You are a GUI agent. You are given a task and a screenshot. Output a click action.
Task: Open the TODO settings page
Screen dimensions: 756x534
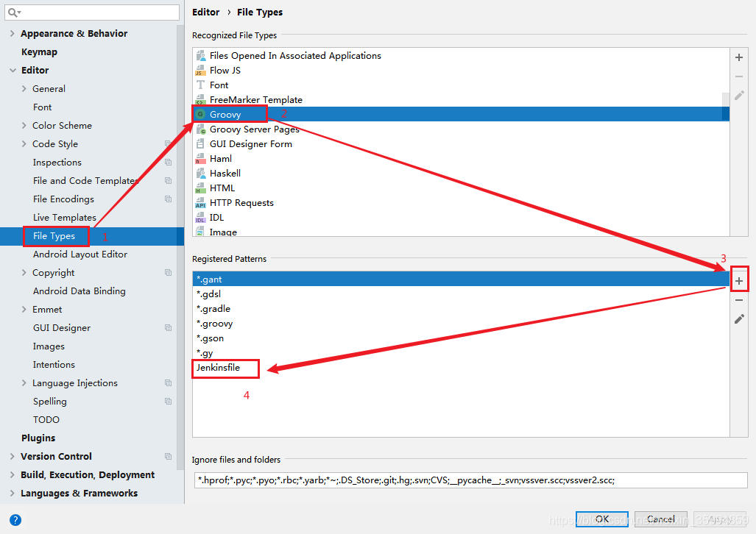(46, 419)
